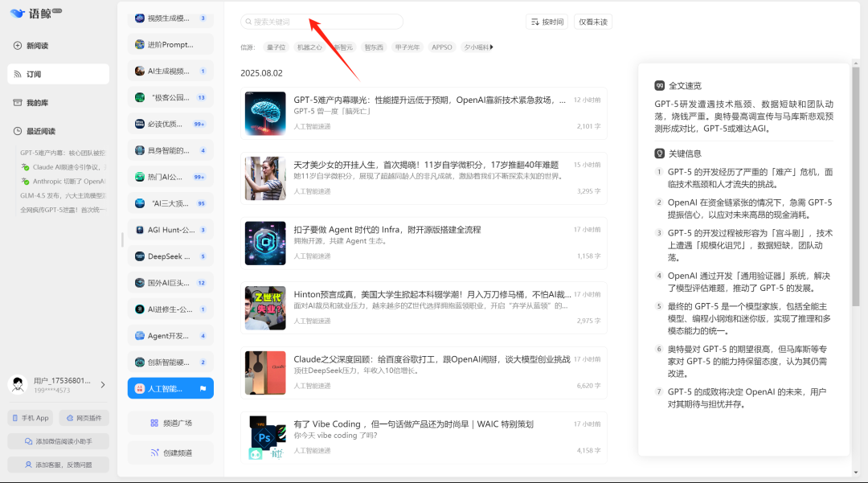This screenshot has width=868, height=483.
Task: Click 添加微信阅读小助手 button
Action: click(58, 441)
